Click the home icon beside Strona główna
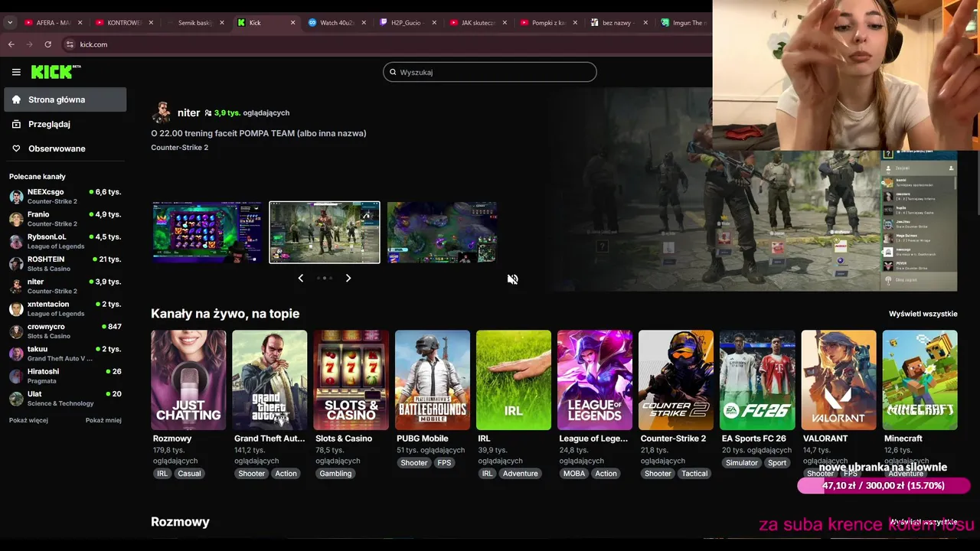 [16, 99]
